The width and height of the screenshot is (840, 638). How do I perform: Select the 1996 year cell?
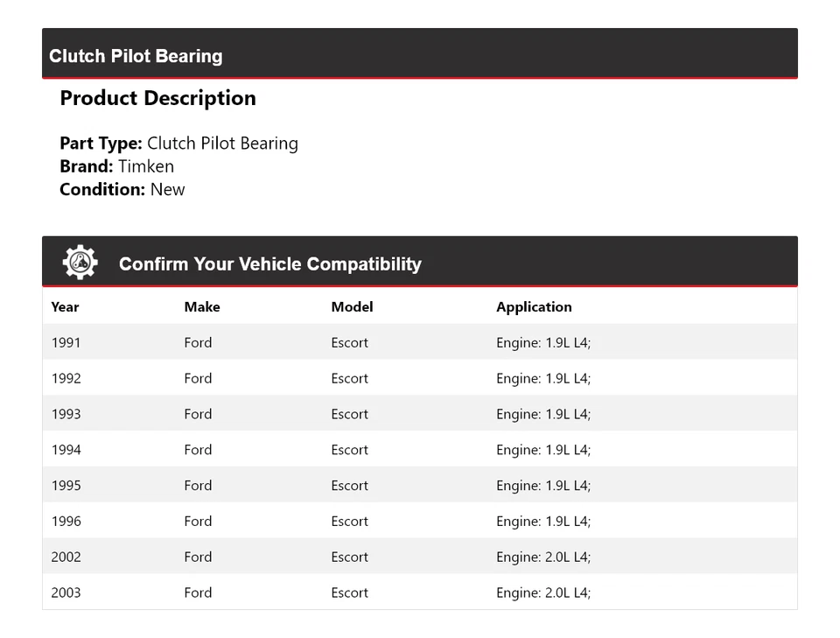[66, 522]
